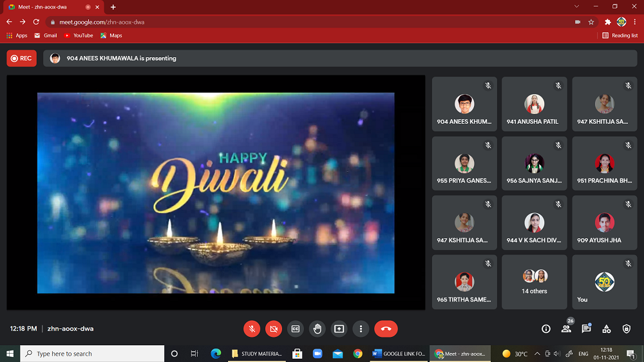Click the YouTube bookmark link
This screenshot has height=362, width=644.
pos(79,35)
